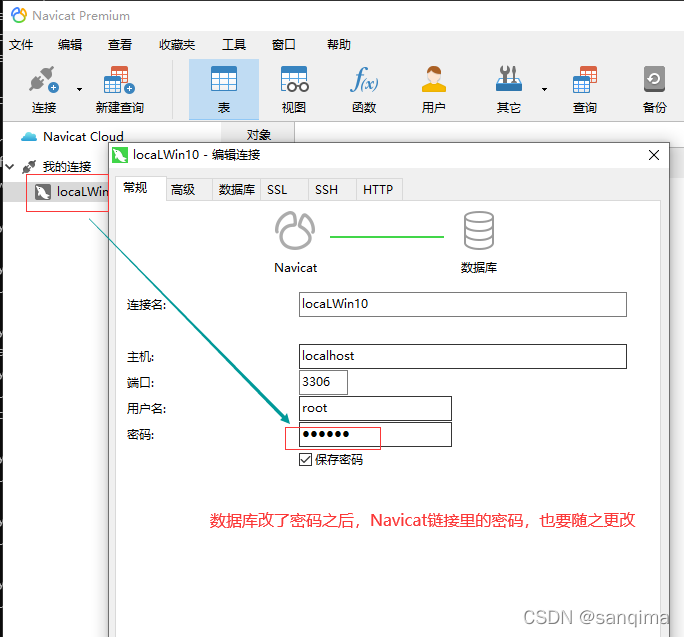
Task: Click the 连接名 input field
Action: coord(463,304)
